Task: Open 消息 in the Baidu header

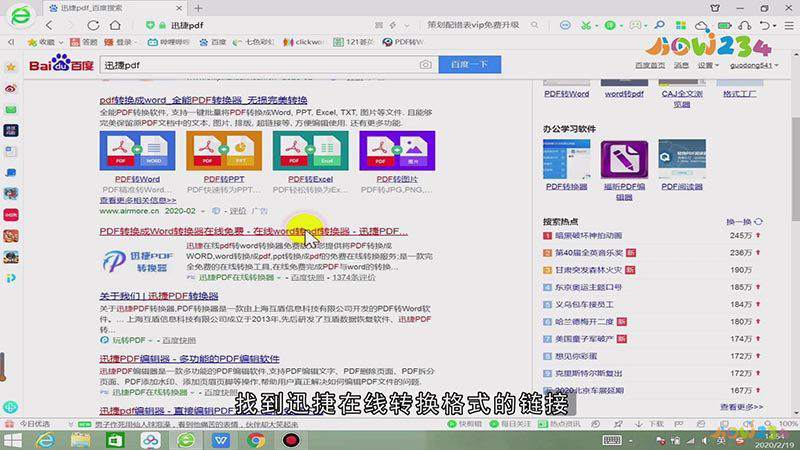Action: click(681, 65)
